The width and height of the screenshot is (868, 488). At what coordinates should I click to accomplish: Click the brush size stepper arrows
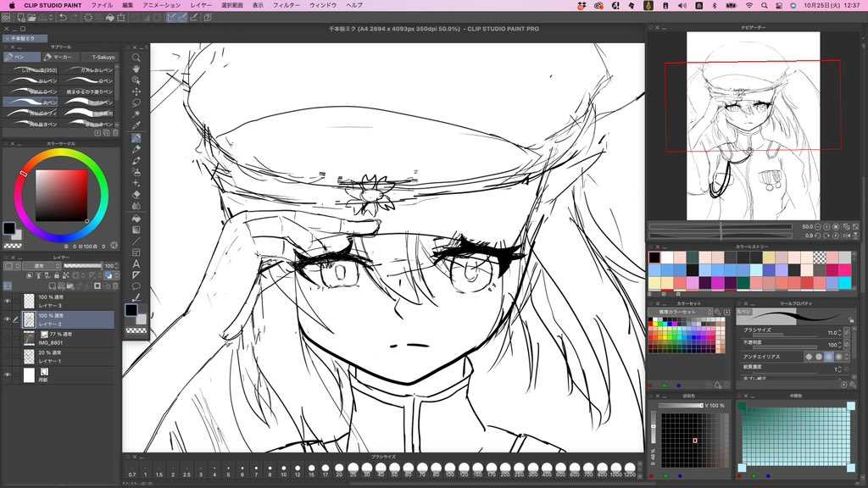(x=840, y=332)
